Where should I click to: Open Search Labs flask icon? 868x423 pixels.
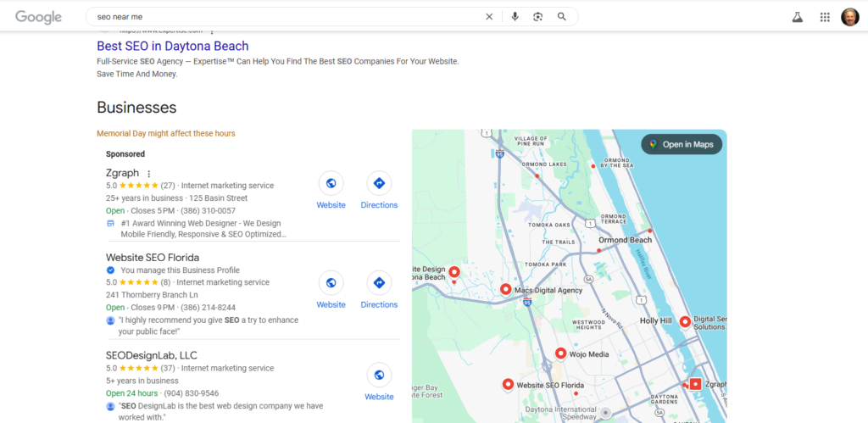tap(796, 17)
